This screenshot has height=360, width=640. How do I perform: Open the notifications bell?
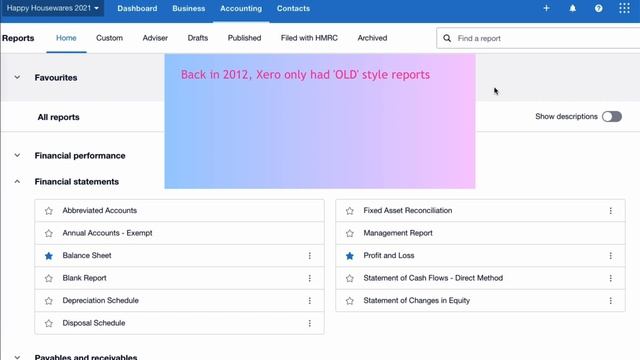573,8
